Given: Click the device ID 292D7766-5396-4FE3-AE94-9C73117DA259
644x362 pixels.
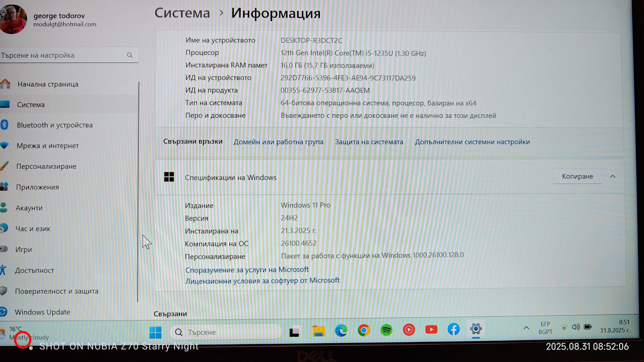Looking at the screenshot, I should click(x=348, y=78).
